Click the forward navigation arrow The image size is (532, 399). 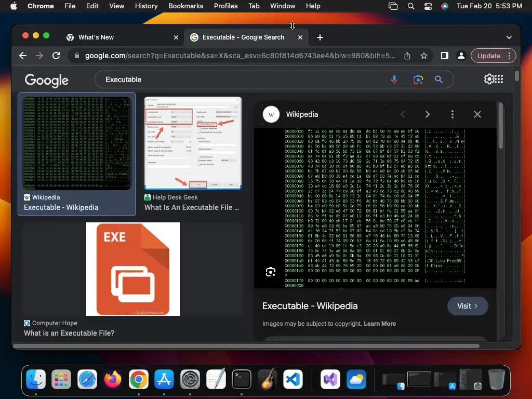(39, 56)
